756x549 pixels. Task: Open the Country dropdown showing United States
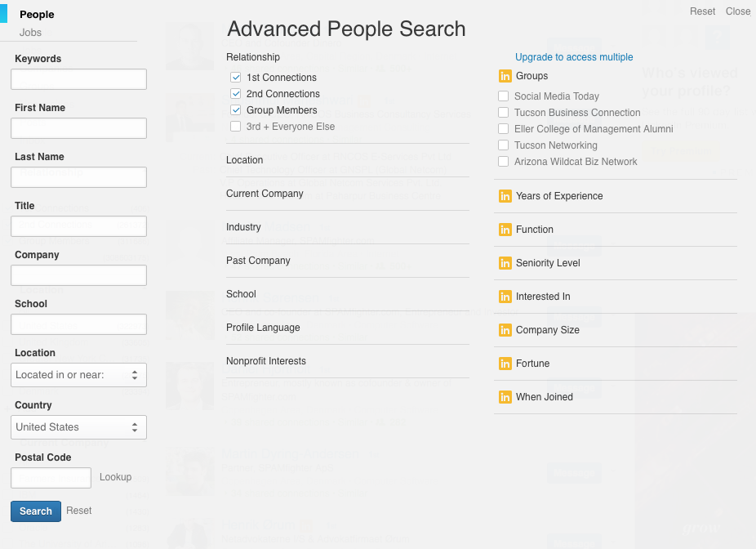[x=78, y=427]
